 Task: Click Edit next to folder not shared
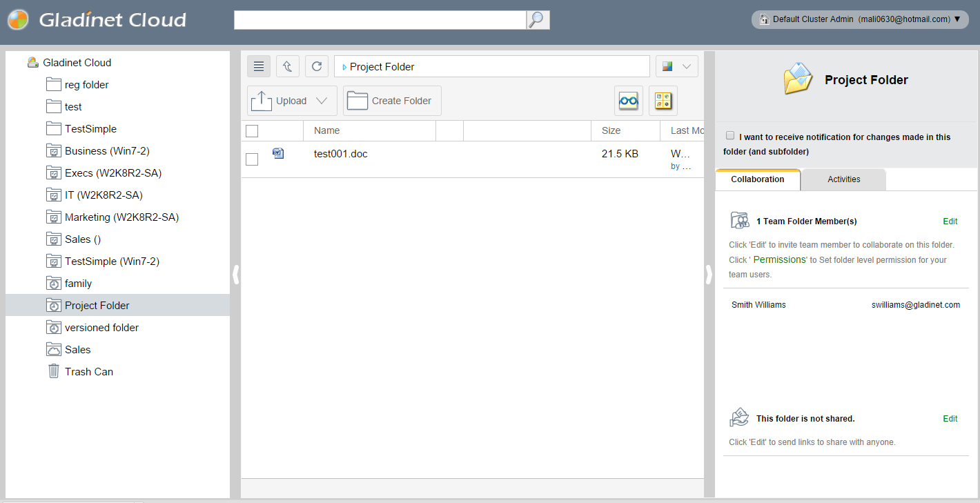point(950,419)
